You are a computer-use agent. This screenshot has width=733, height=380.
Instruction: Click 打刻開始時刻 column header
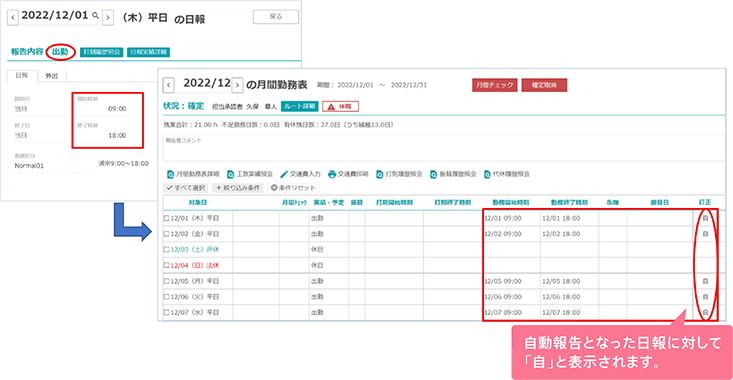tap(394, 202)
